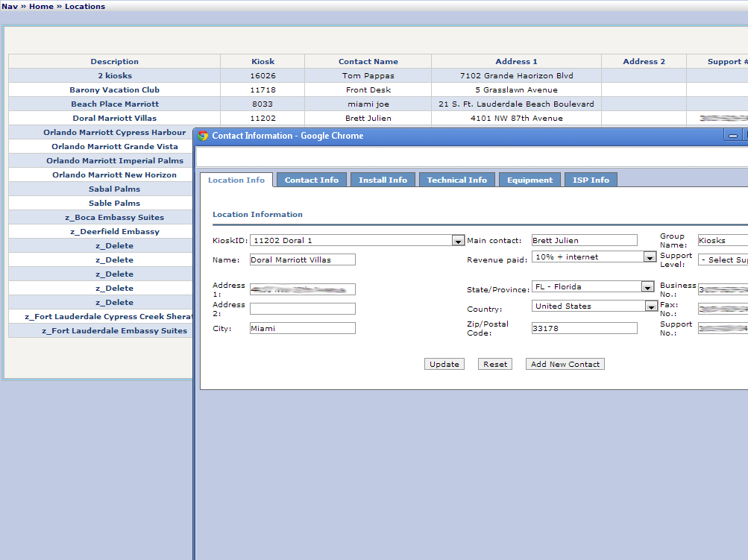Viewport: 748px width, 560px height.
Task: Click the miami joe contact cell
Action: (x=368, y=104)
